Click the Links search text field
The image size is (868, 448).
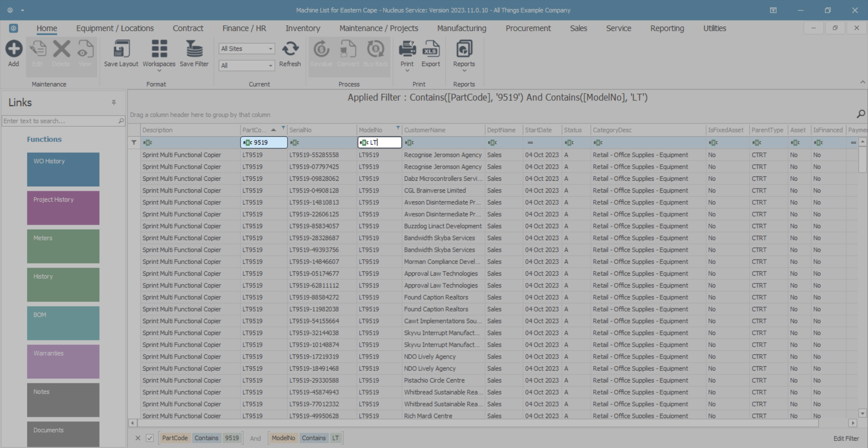pyautogui.click(x=60, y=121)
